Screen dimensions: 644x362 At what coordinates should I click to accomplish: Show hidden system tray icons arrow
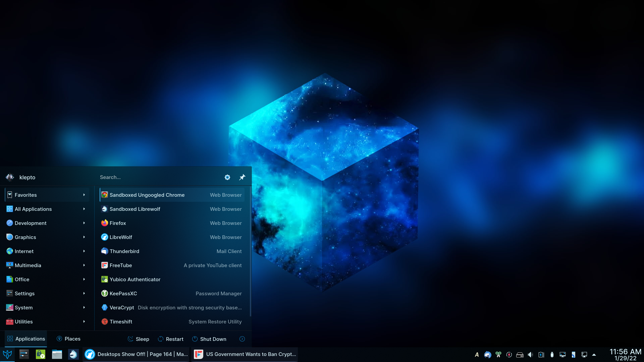click(594, 355)
